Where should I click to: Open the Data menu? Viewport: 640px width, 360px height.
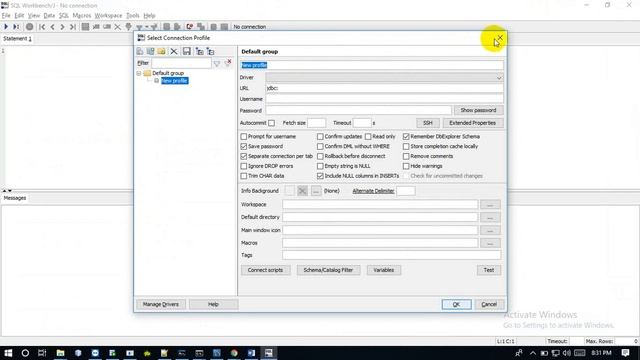click(x=49, y=16)
